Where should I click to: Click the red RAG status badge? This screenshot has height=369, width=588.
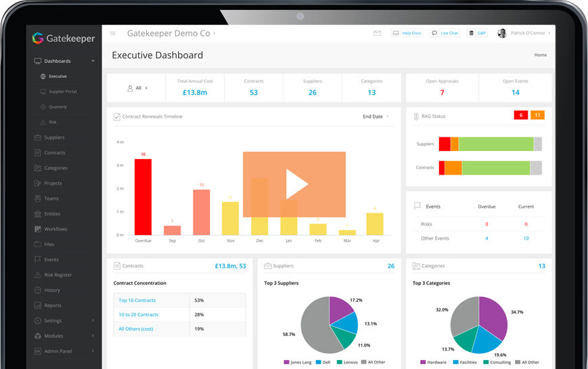(521, 115)
